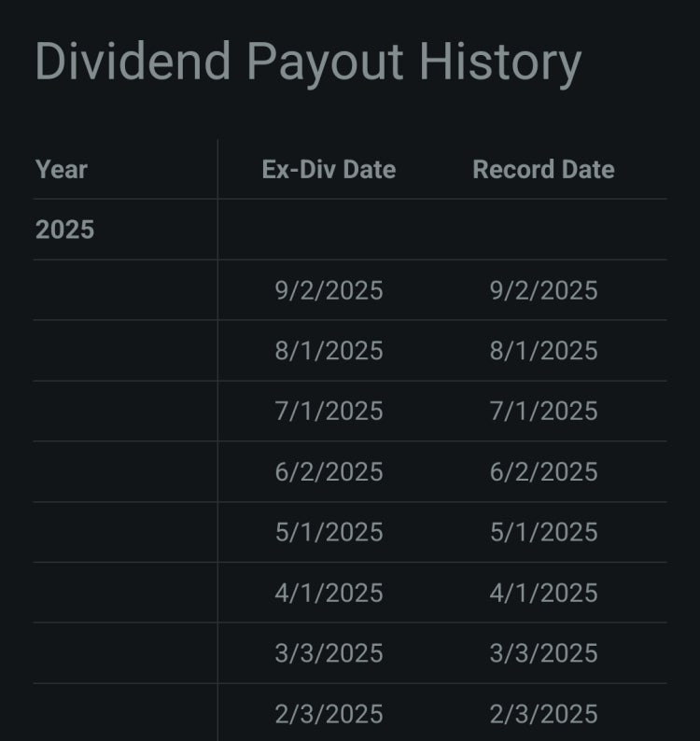Select Record date 4/1/2025
This screenshot has height=741, width=700.
[543, 593]
